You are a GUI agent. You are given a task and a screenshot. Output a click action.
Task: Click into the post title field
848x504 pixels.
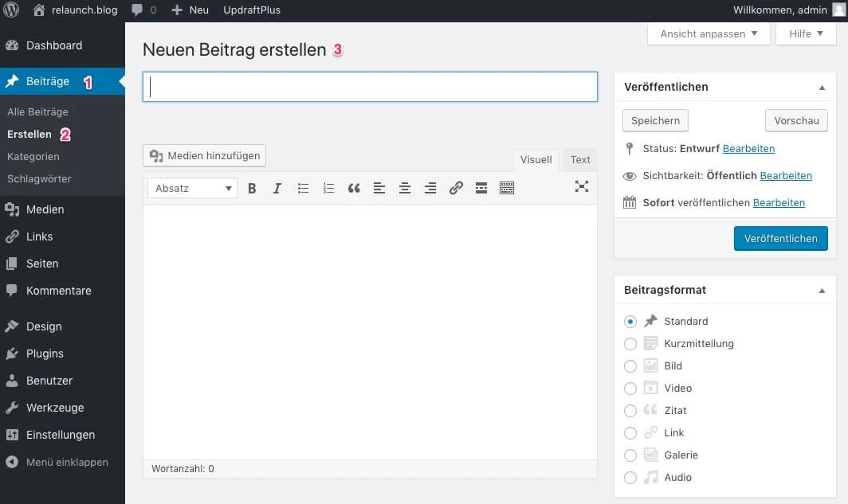[370, 87]
